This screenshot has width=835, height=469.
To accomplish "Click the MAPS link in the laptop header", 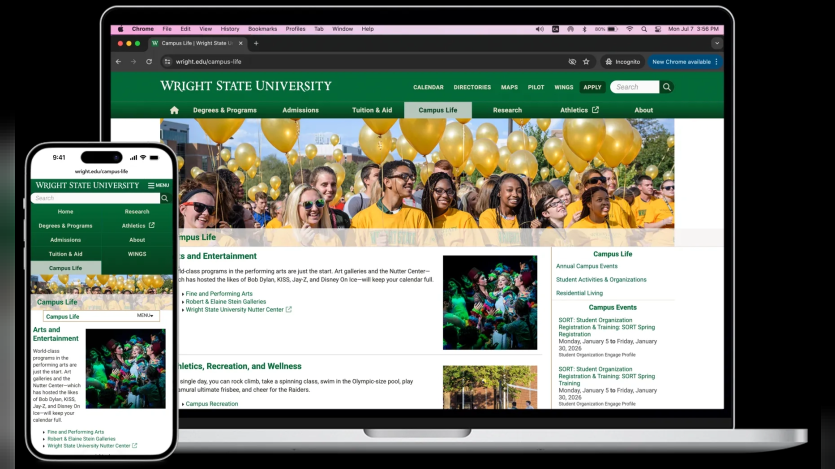I will [x=509, y=87].
